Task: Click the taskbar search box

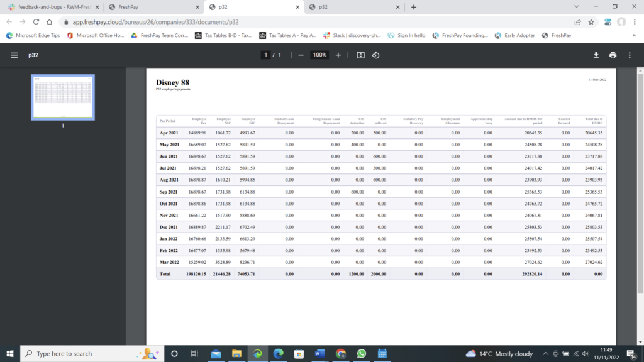Action: tap(92, 353)
